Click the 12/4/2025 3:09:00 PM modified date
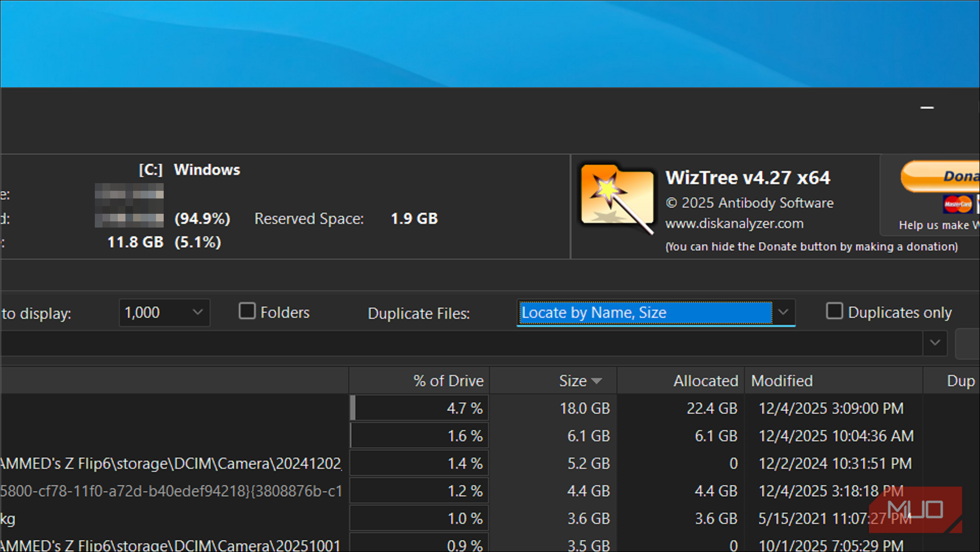The height and width of the screenshot is (552, 980). click(x=831, y=408)
